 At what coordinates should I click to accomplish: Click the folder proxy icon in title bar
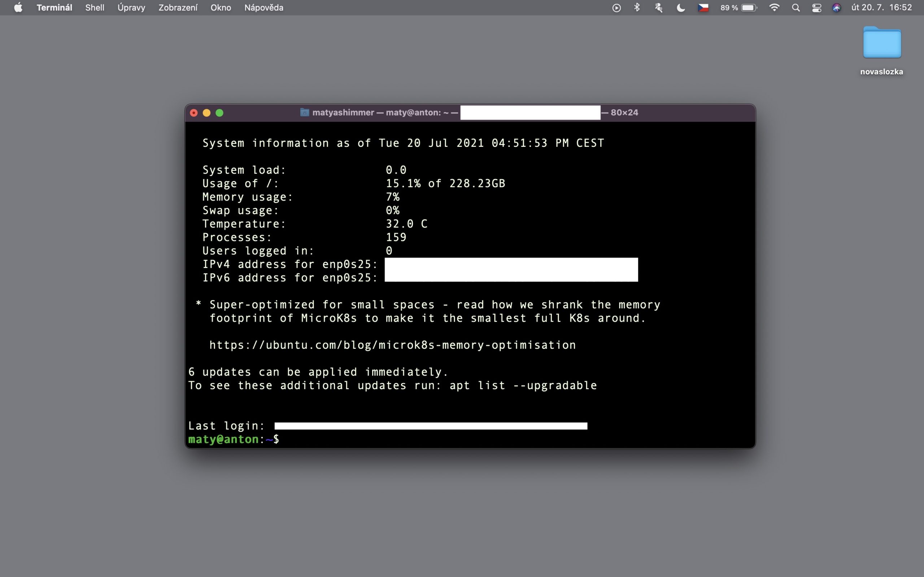point(304,113)
